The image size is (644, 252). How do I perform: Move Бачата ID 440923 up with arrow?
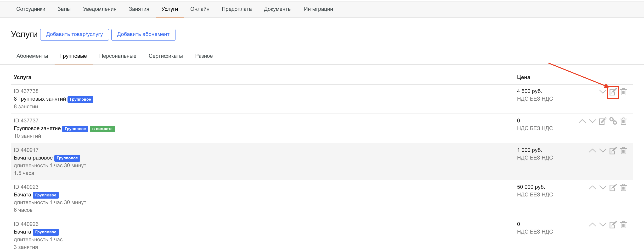pyautogui.click(x=592, y=188)
